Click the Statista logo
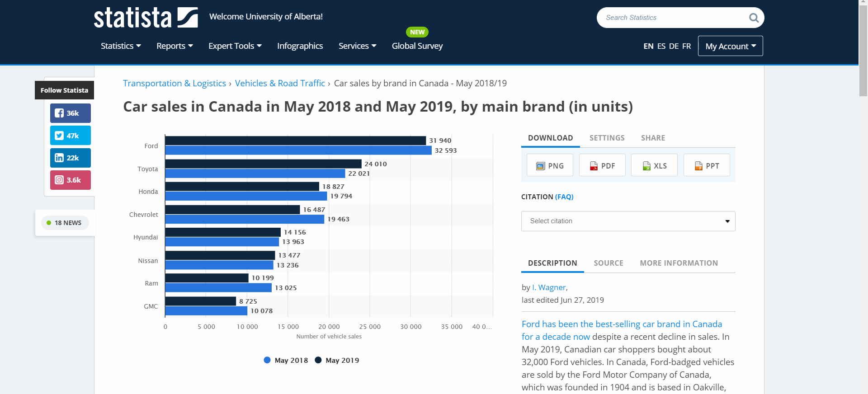This screenshot has height=394, width=868. (x=146, y=18)
